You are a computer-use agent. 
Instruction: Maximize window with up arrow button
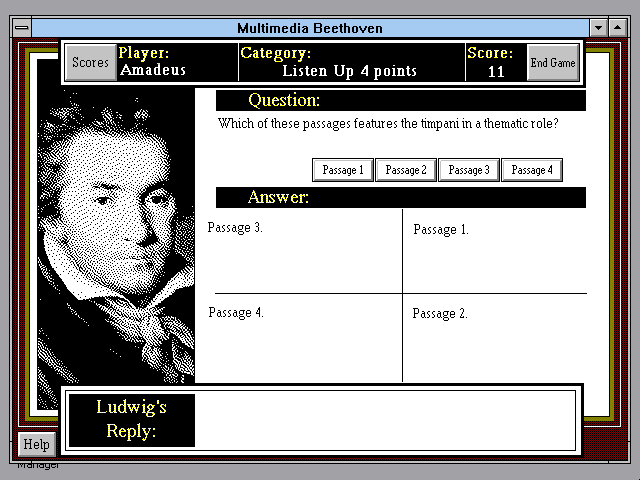(618, 28)
